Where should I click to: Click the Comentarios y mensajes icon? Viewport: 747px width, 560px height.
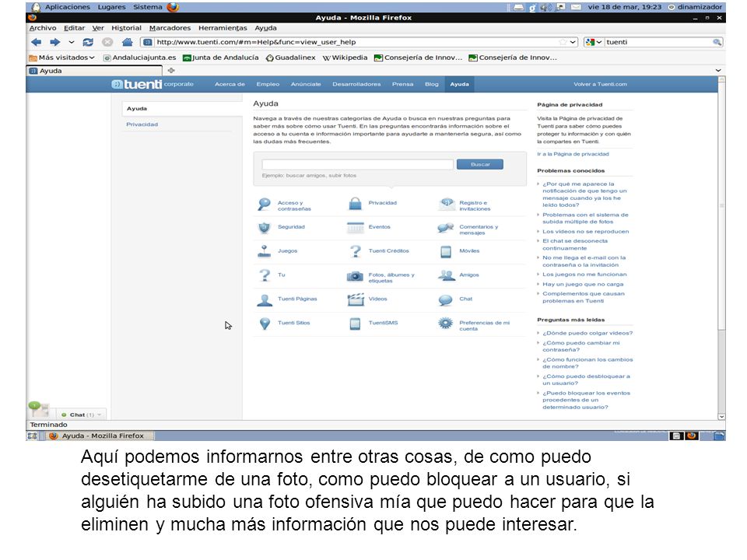pyautogui.click(x=445, y=228)
